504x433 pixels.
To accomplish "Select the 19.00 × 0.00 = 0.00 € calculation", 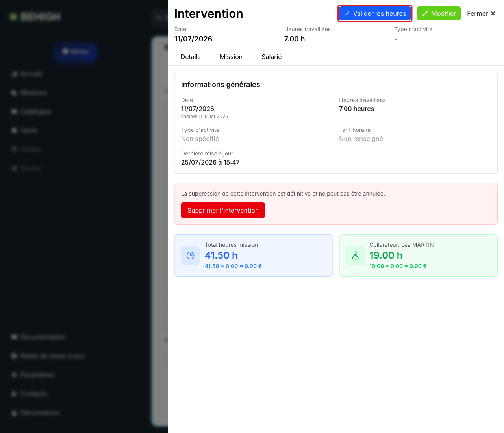I will [x=398, y=266].
